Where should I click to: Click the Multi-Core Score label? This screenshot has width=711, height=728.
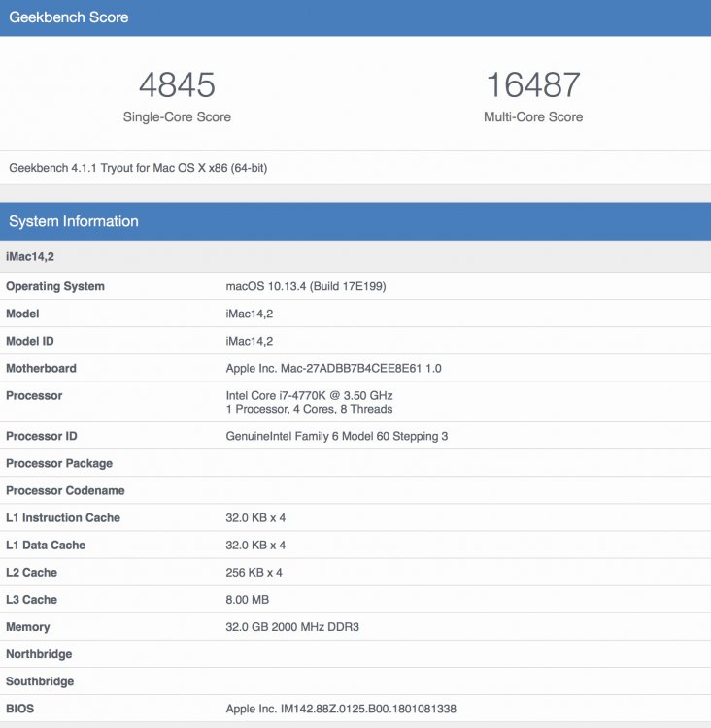tap(533, 117)
